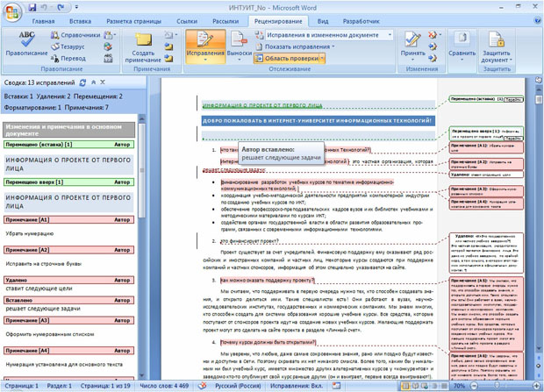544x392 pixels.
Task: Close the reviewing pane
Action: pyautogui.click(x=103, y=82)
